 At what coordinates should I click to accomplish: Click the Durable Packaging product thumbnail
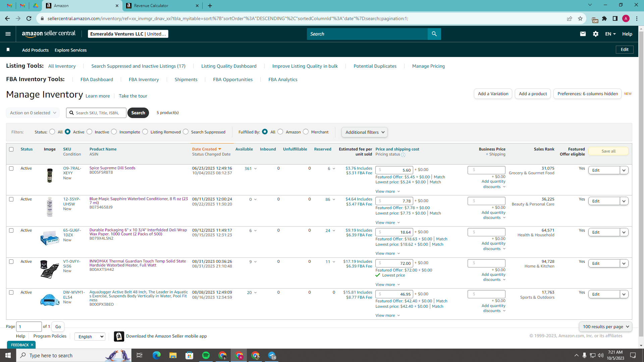point(50,238)
